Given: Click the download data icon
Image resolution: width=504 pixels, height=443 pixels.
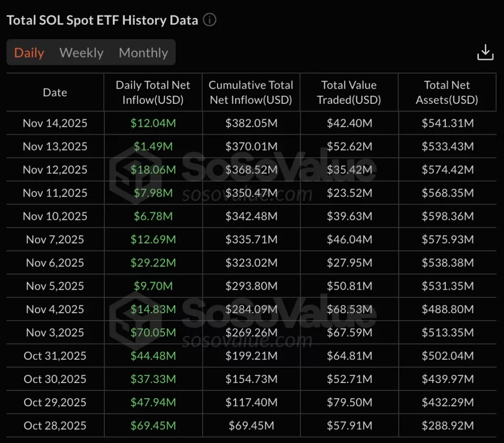Looking at the screenshot, I should (485, 52).
